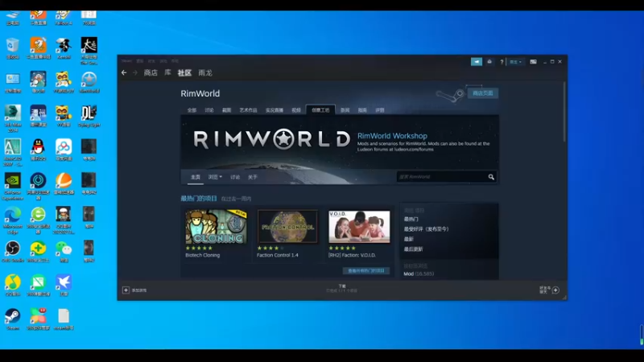
Task: Switch to the 全部 community hub tab
Action: pos(192,110)
